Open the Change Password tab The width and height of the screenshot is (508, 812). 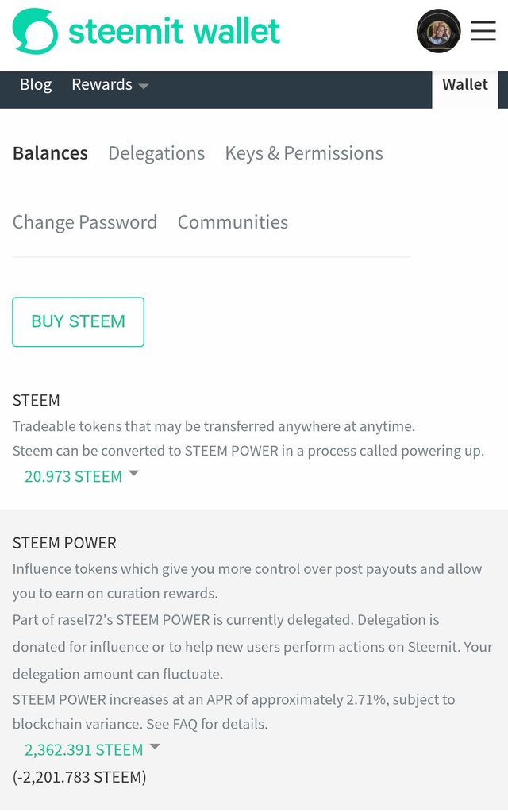[85, 222]
